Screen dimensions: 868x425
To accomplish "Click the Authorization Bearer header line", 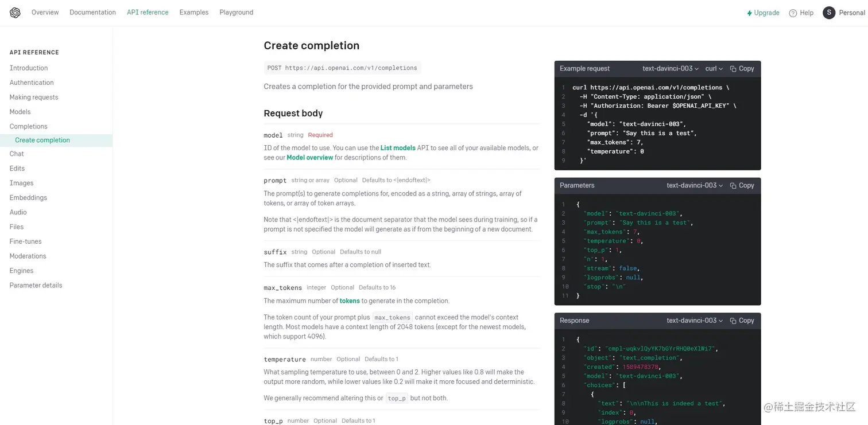I will (658, 106).
